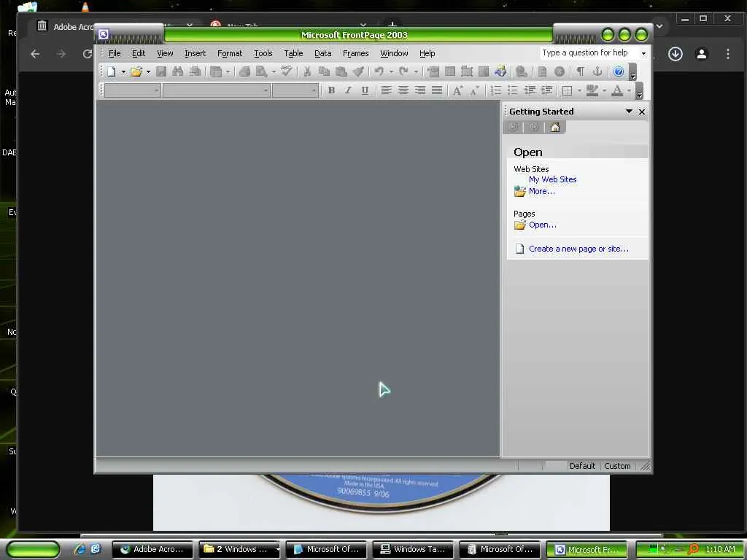Expand the Borders dropdown arrow
The image size is (747, 560).
[x=579, y=90]
